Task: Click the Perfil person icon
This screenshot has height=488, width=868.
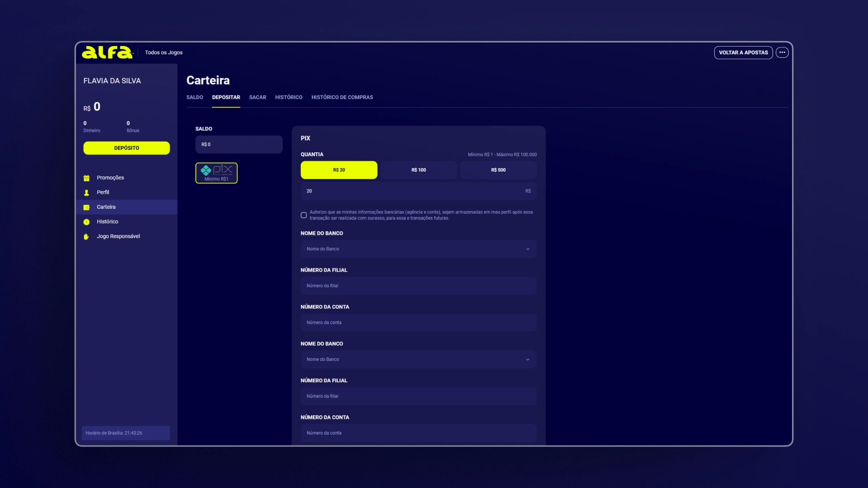Action: tap(86, 192)
